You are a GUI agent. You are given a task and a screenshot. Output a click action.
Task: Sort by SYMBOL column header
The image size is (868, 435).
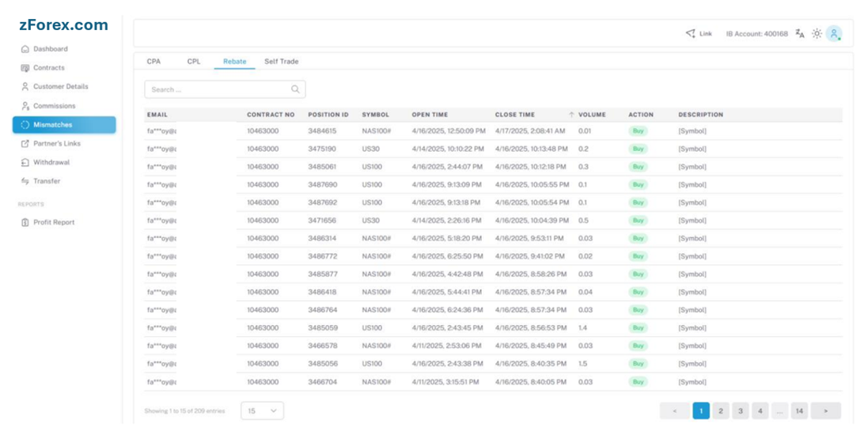click(x=375, y=115)
